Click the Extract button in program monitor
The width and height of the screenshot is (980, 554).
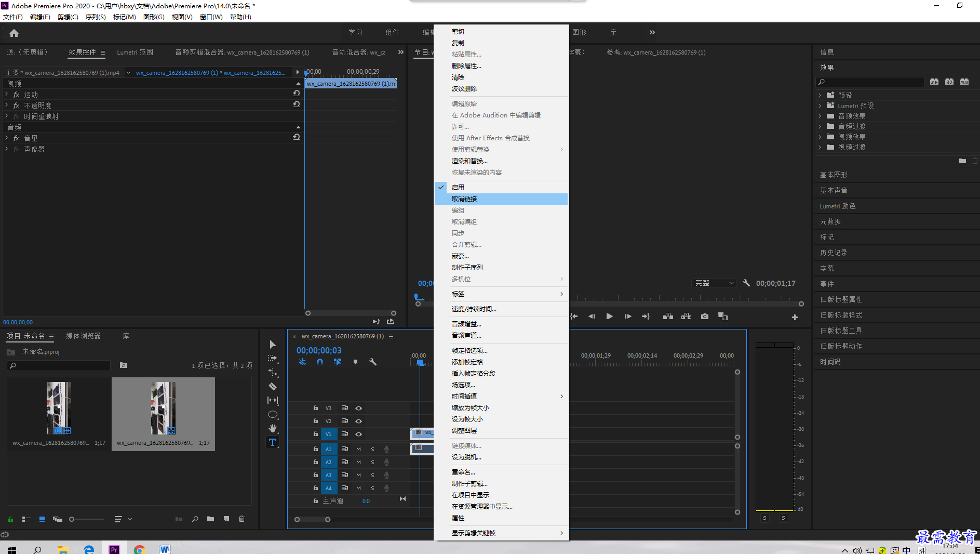(x=686, y=316)
